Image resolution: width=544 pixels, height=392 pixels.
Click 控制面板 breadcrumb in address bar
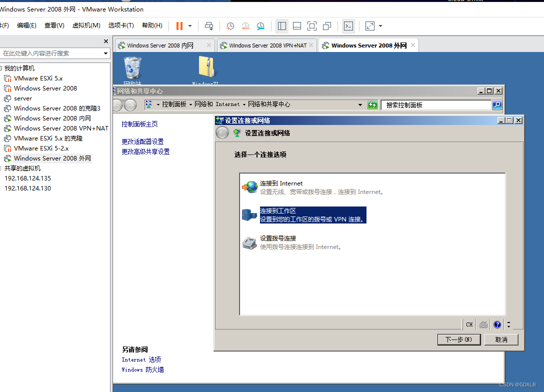tap(174, 104)
